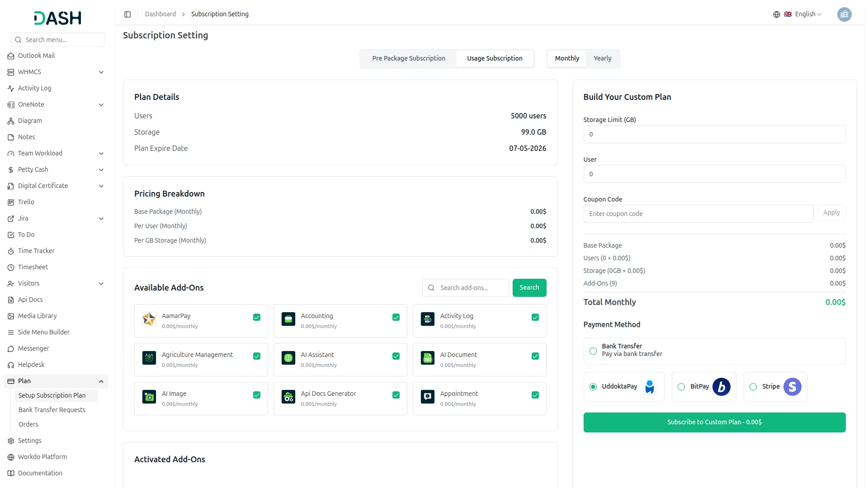
Task: Select the BitPay payment radio button
Action: [x=681, y=387]
